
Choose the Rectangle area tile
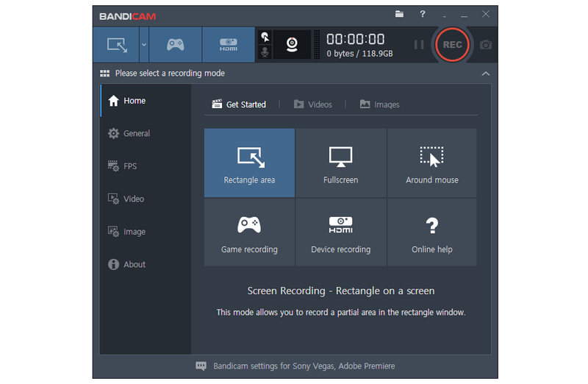(x=249, y=163)
